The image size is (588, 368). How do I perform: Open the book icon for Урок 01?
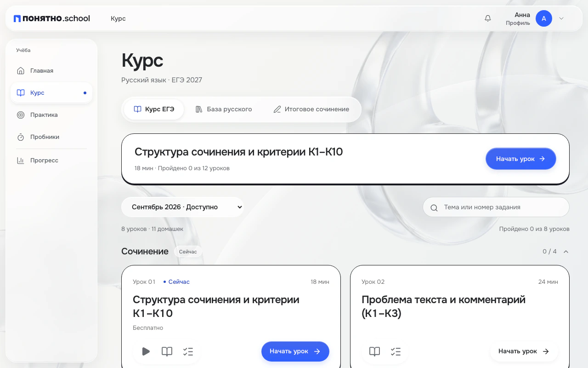167,351
